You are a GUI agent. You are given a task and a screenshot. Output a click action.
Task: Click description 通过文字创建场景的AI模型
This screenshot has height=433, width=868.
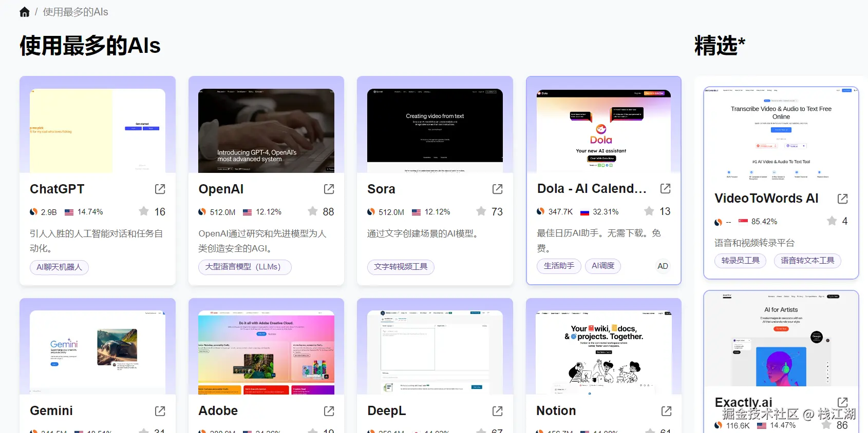425,234
